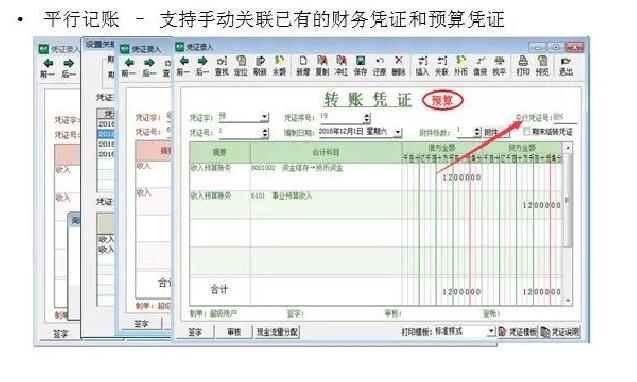Toggle the 期末结转凭证 checkbox
Screen dimensions: 637x382
(527, 131)
